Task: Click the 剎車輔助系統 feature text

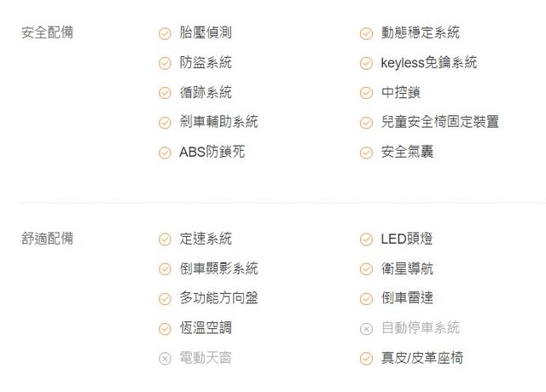Action: pos(218,122)
